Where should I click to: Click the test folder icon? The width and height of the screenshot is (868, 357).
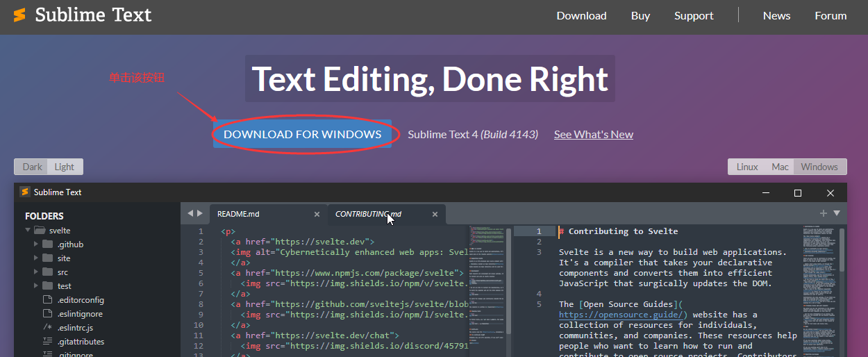click(47, 286)
